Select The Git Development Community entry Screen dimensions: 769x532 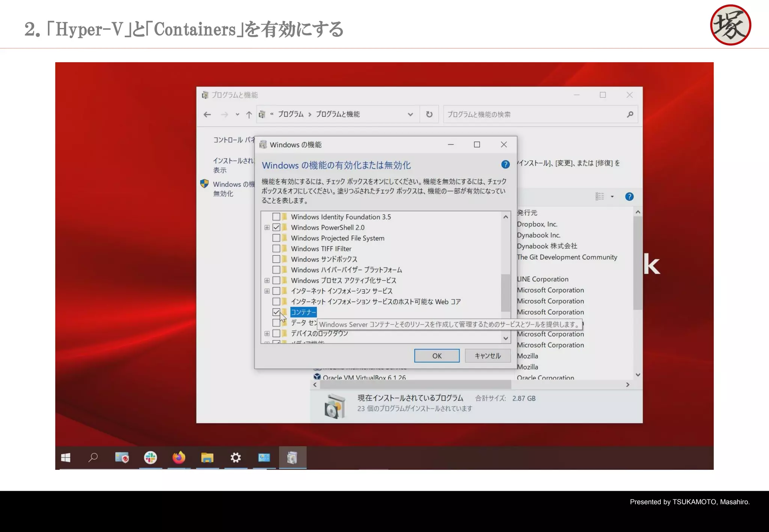pyautogui.click(x=567, y=257)
